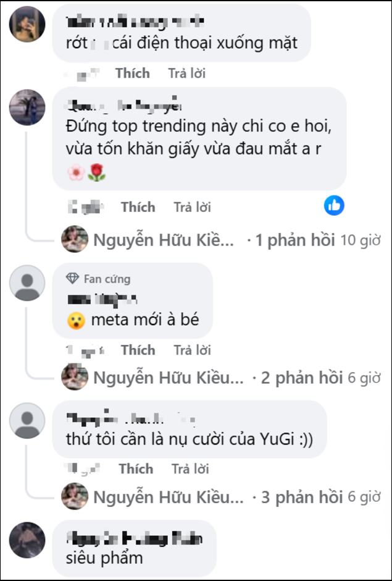Click Thích under the 'Đứng top trending' comment
Viewport: 392px width, 581px height.
(x=138, y=207)
